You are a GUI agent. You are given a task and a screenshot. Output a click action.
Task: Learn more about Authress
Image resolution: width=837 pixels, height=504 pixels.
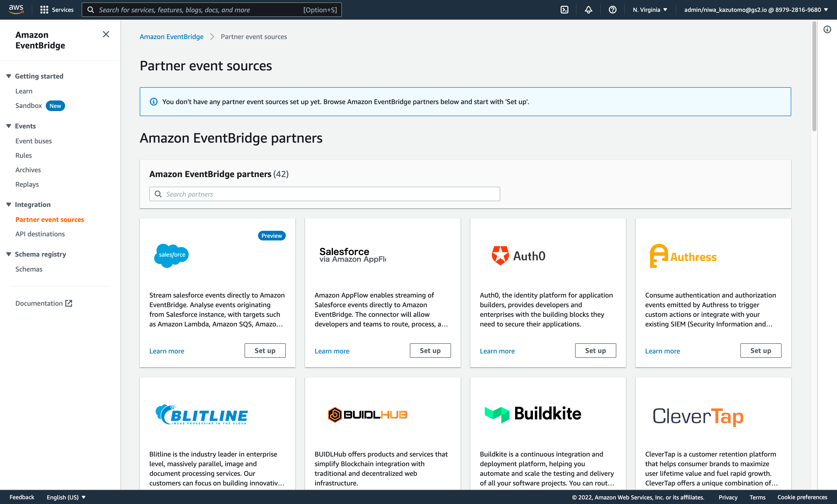point(663,351)
